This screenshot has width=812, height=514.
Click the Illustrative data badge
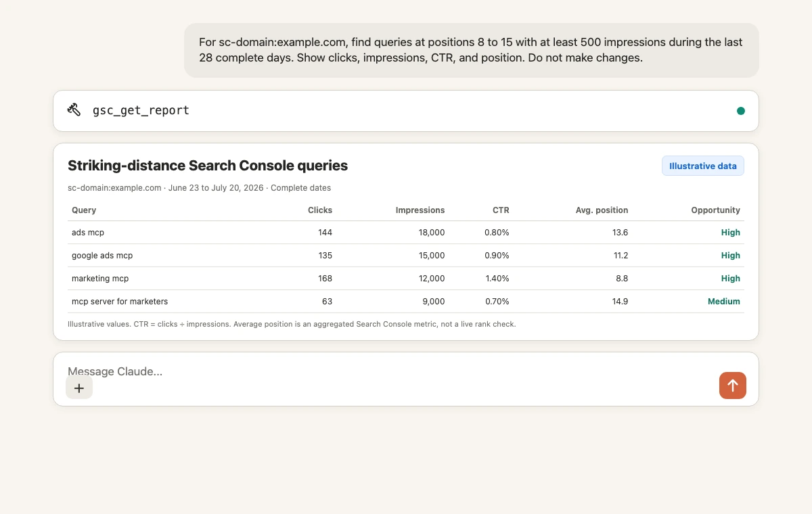(x=703, y=166)
